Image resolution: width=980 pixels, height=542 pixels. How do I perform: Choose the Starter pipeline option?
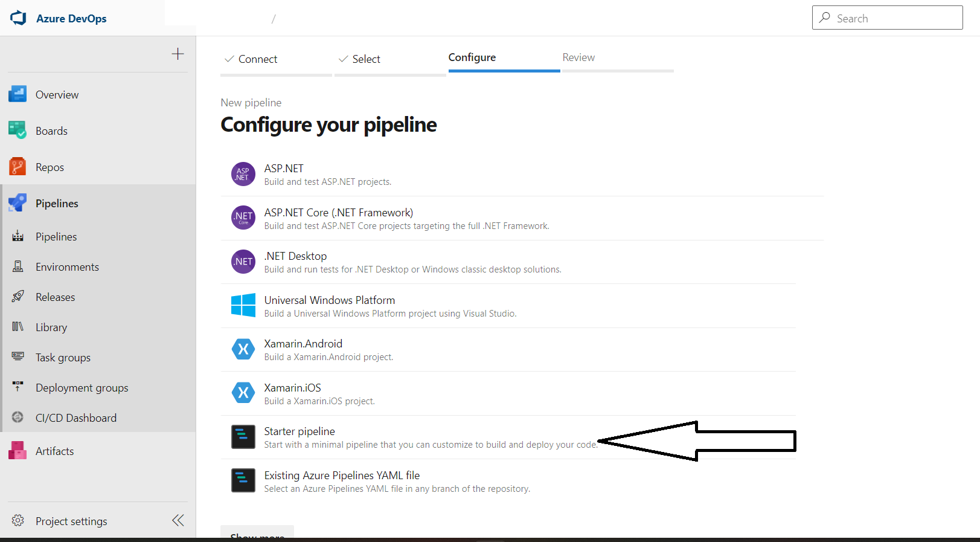point(299,431)
